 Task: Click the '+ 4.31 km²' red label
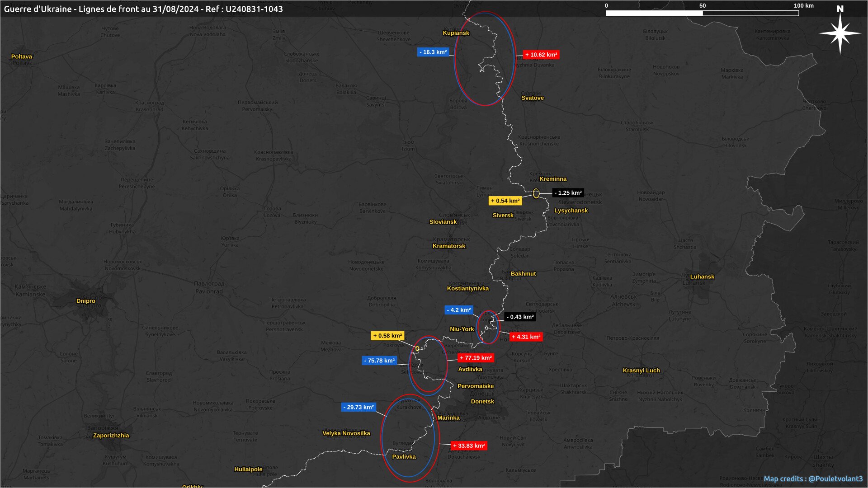coord(526,337)
